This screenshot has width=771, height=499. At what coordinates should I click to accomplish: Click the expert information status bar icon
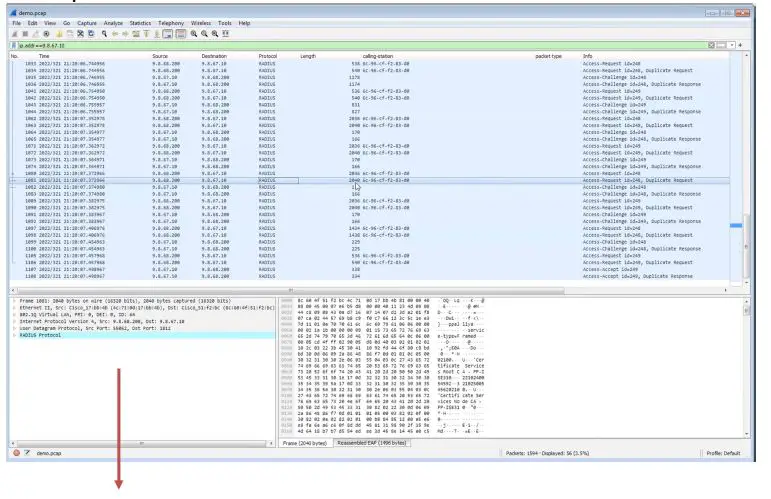tap(16, 453)
